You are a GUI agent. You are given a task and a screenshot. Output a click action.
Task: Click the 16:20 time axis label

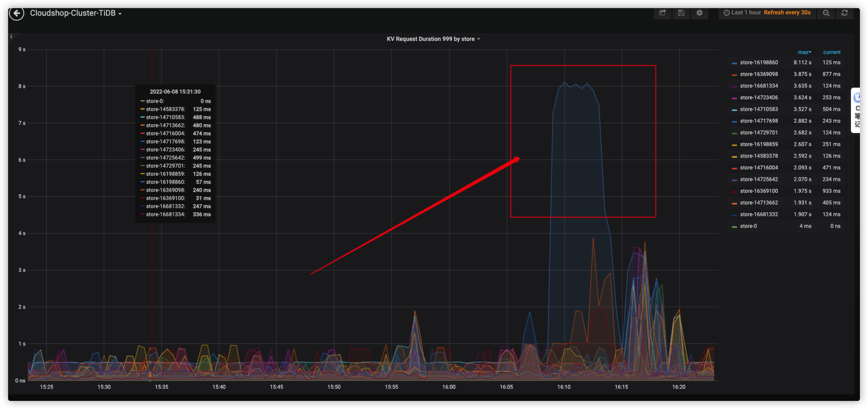pyautogui.click(x=679, y=387)
